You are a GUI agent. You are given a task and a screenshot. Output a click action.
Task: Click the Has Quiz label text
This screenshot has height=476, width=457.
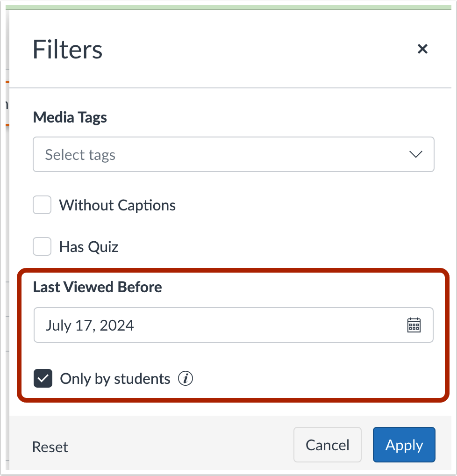89,246
